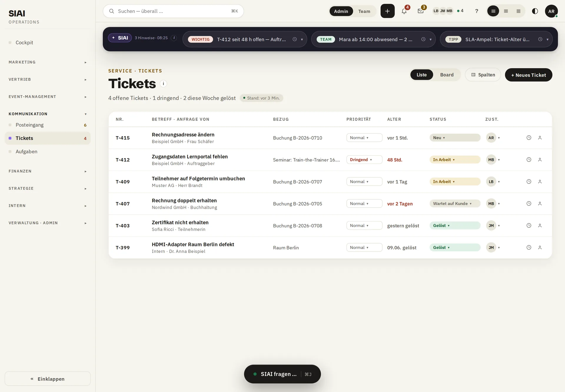The height and width of the screenshot is (392, 565).
Task: Click person icon in T-403 row
Action: tap(540, 226)
